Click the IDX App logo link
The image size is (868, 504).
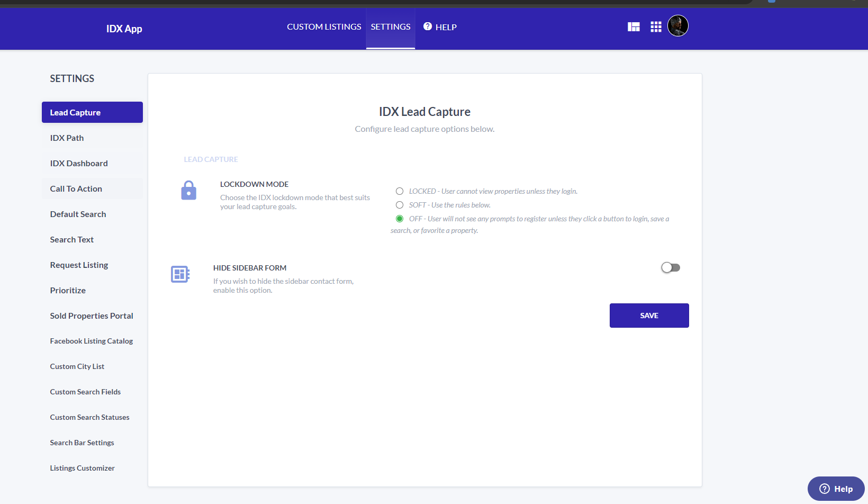click(x=124, y=29)
